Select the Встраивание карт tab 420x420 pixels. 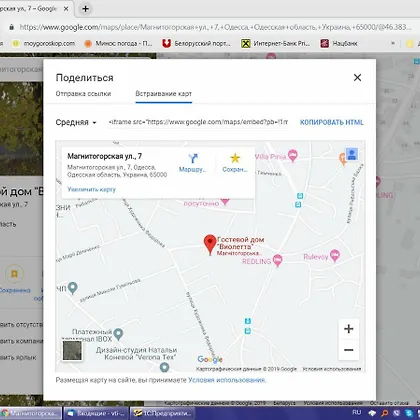pos(163,94)
